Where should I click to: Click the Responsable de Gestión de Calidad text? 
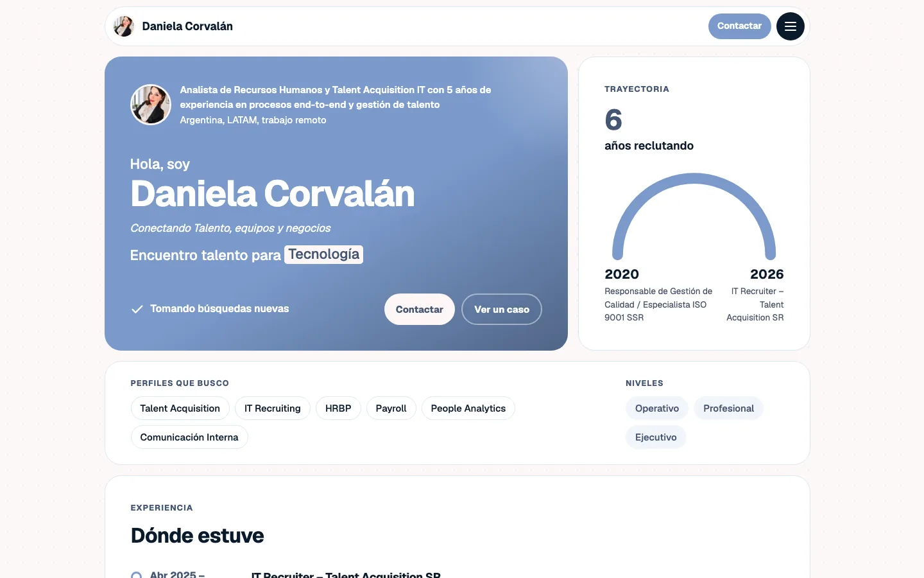(658, 304)
